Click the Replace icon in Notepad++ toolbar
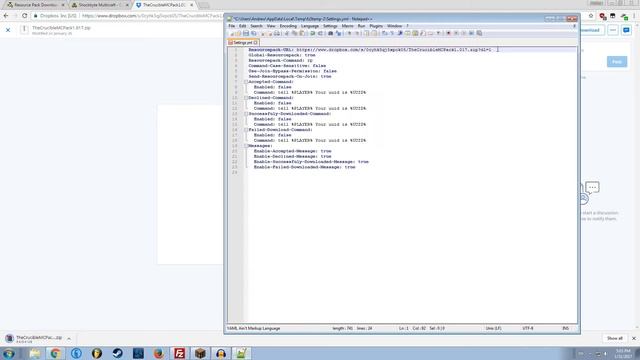 [338, 33]
